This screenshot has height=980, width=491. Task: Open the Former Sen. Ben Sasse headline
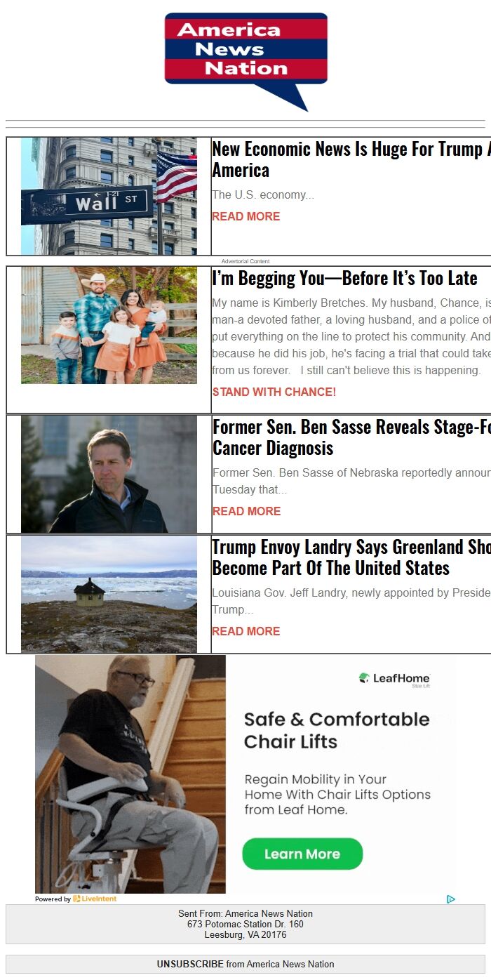[x=351, y=437]
